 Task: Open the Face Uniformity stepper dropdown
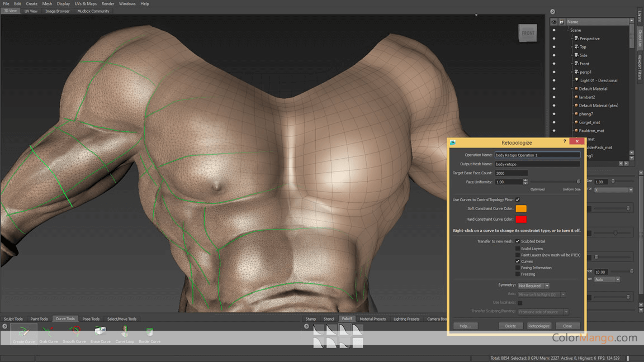click(x=525, y=182)
